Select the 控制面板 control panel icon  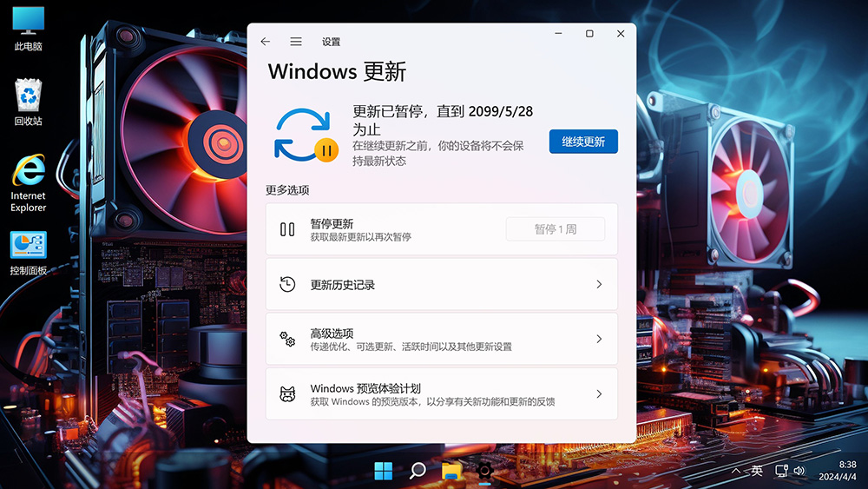point(29,254)
